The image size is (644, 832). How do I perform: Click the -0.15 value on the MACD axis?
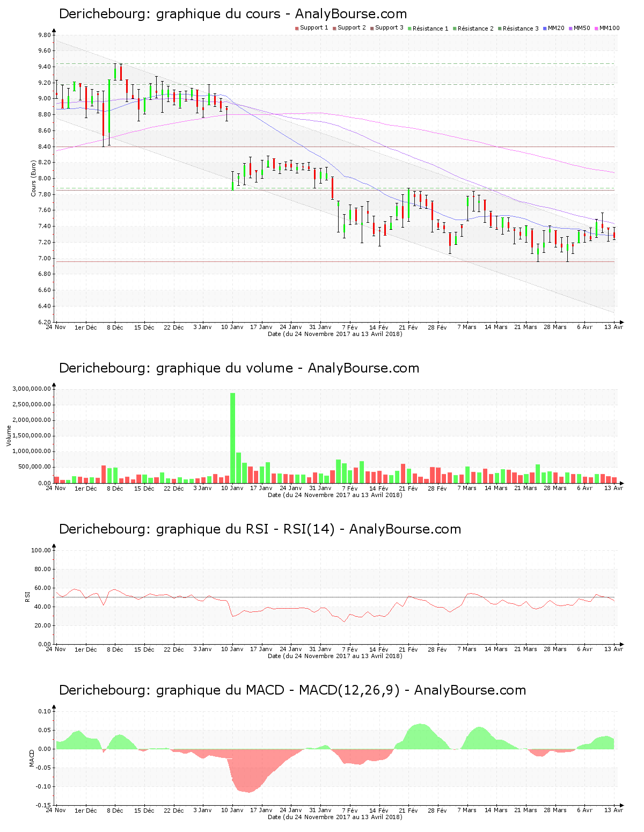tap(43, 805)
